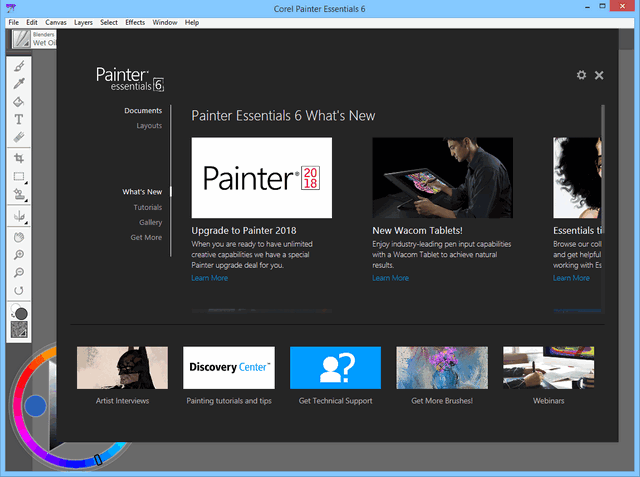Select the Crop tool
This screenshot has width=640, height=477.
click(19, 158)
